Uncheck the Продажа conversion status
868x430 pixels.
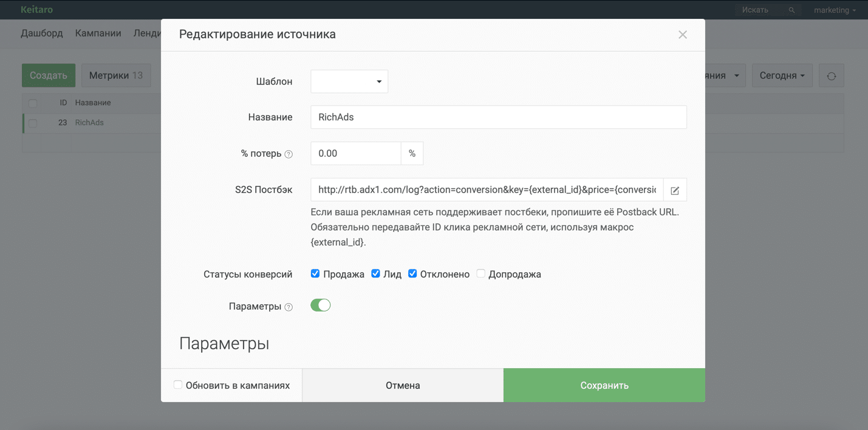click(x=315, y=273)
